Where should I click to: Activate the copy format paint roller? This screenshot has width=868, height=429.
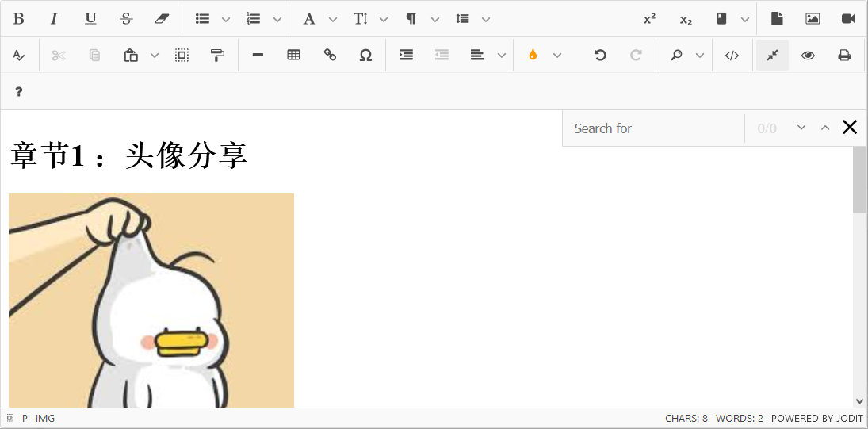click(x=217, y=56)
